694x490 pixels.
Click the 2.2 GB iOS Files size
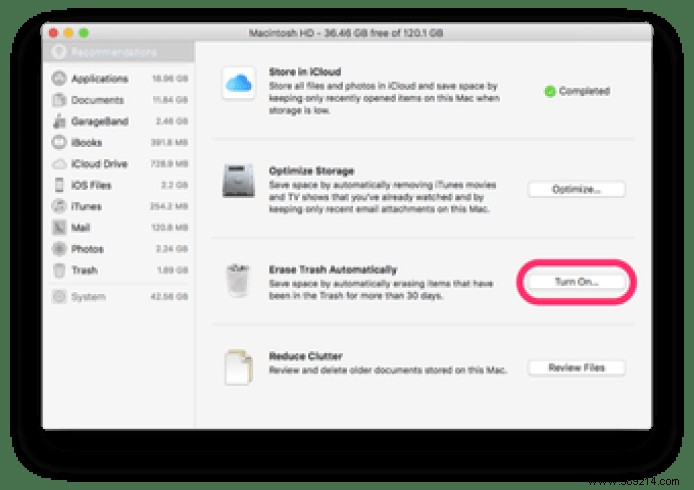click(x=174, y=185)
